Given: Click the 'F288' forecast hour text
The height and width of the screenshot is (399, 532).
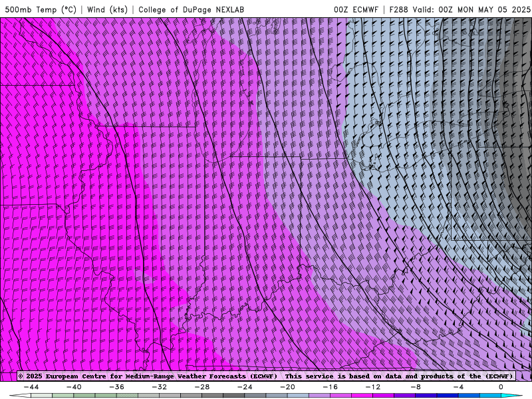Looking at the screenshot, I should point(398,9).
